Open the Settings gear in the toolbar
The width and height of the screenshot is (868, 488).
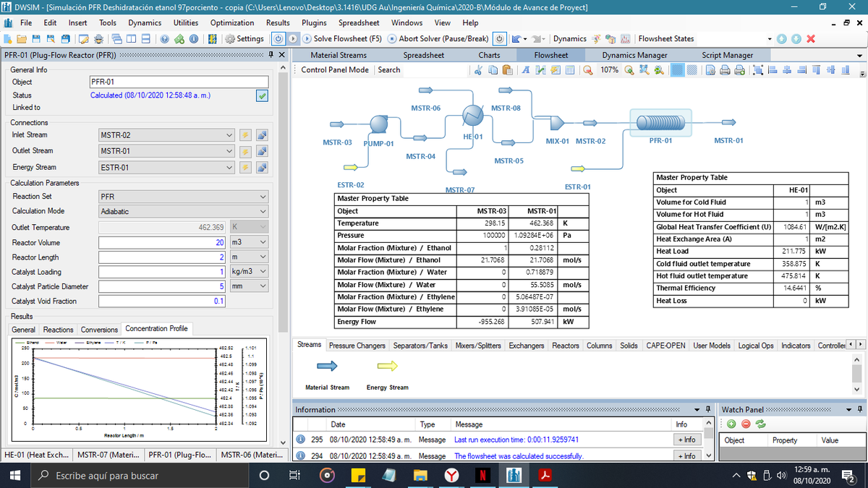coord(231,38)
